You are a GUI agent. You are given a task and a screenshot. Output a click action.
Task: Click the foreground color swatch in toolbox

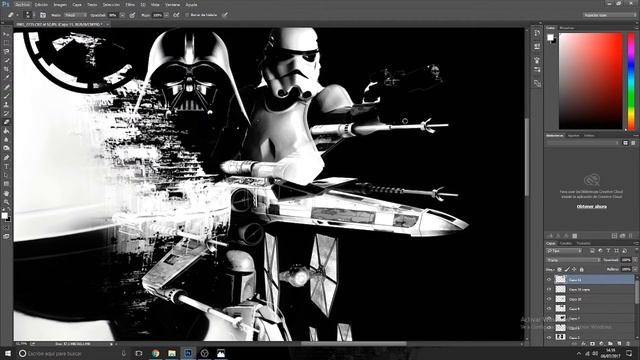click(x=4, y=216)
